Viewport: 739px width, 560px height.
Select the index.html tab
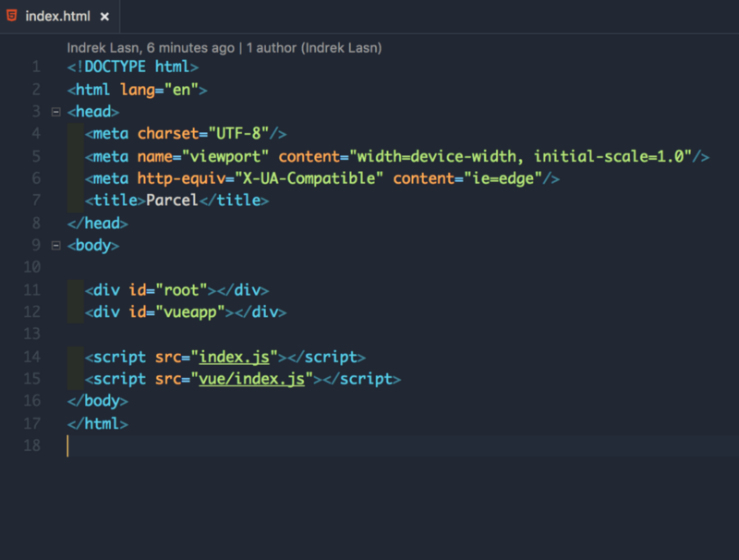tap(59, 17)
